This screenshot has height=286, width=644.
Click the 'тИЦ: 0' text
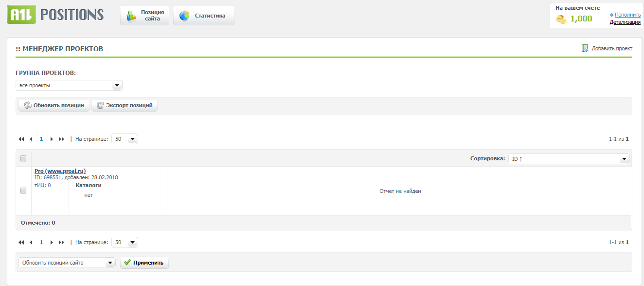(43, 186)
